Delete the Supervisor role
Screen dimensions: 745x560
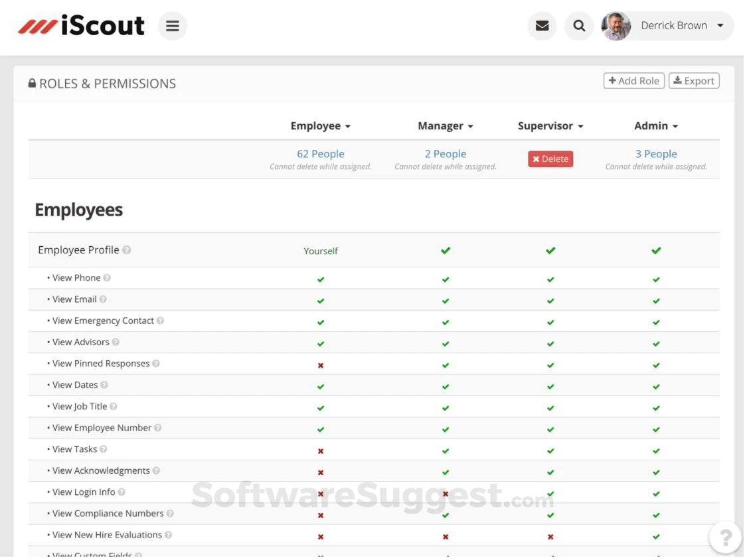tap(550, 159)
